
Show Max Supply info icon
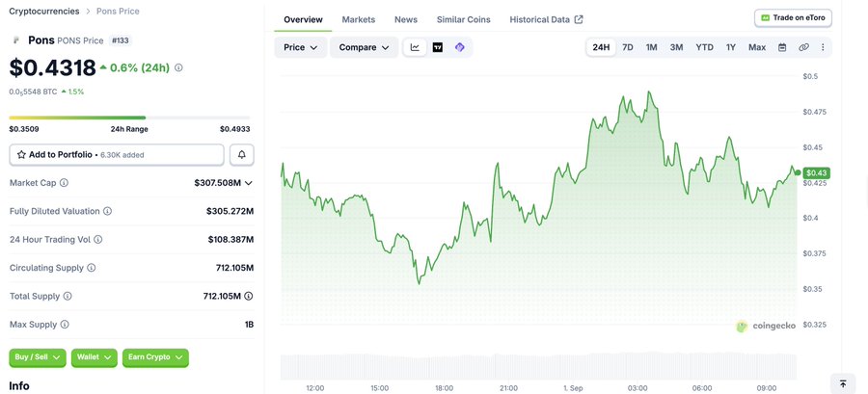coord(65,325)
